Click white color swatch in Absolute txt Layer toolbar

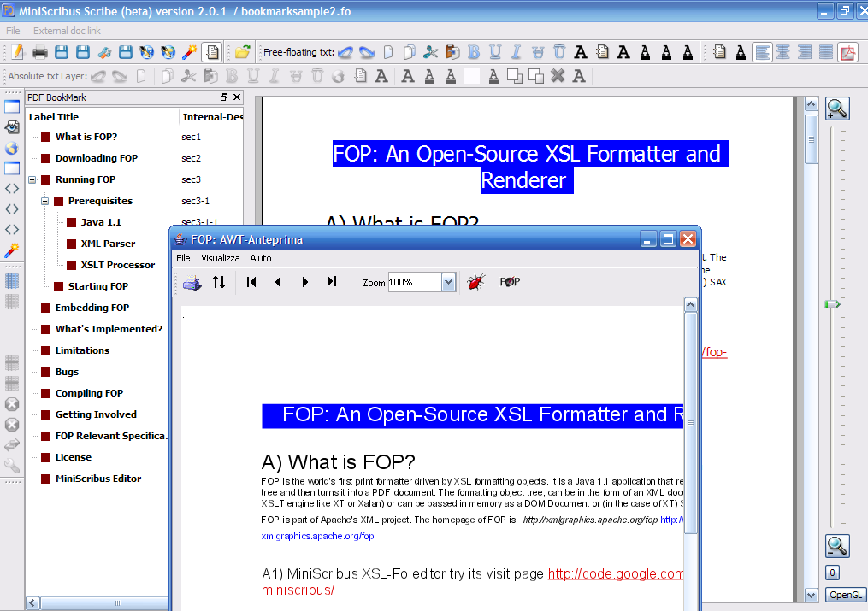472,76
